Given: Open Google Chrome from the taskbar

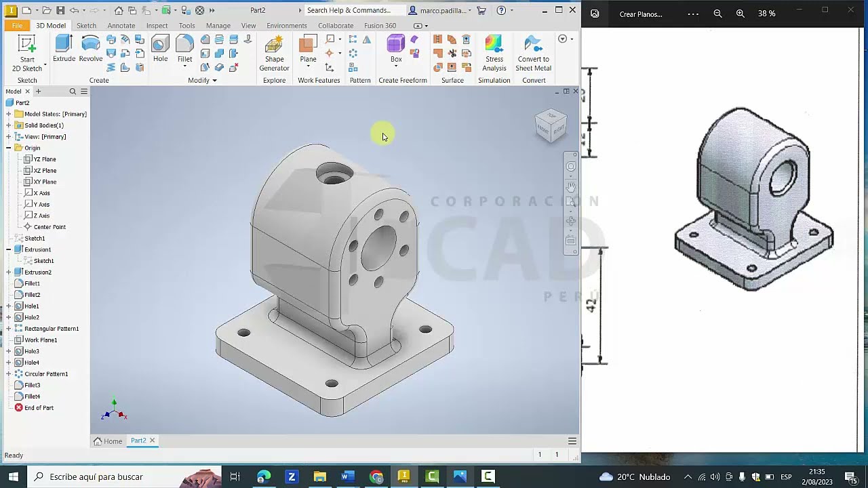Looking at the screenshot, I should pyautogui.click(x=376, y=476).
